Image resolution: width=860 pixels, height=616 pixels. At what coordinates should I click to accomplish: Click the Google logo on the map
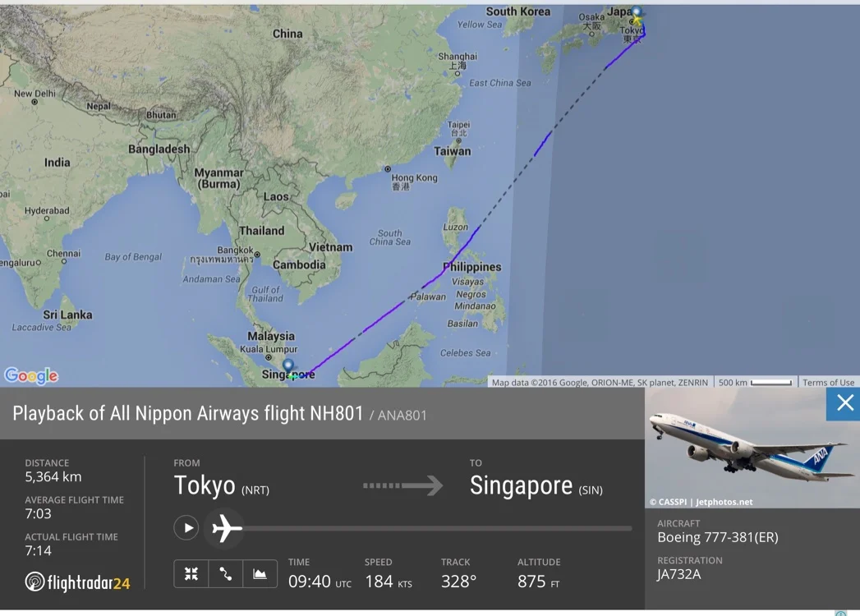(31, 375)
